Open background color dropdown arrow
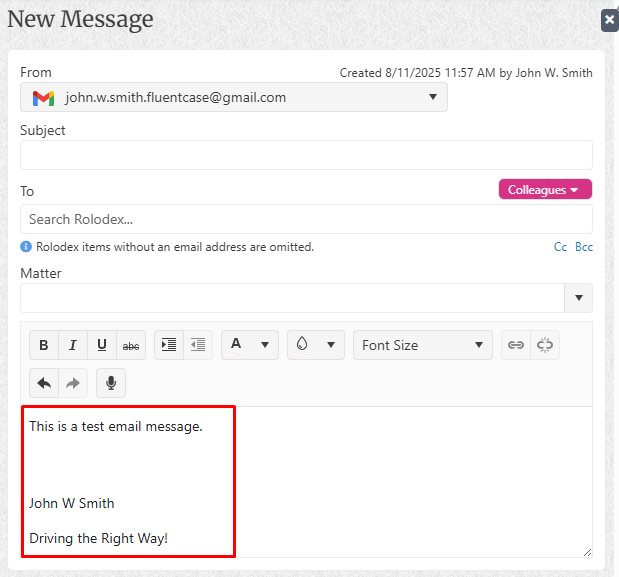The width and height of the screenshot is (619, 577). 331,345
